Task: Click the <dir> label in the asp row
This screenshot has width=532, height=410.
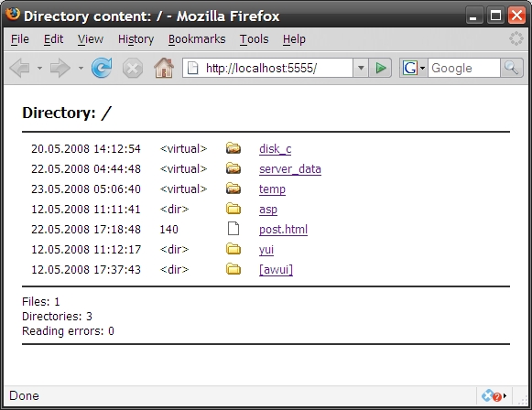Action: click(x=174, y=210)
